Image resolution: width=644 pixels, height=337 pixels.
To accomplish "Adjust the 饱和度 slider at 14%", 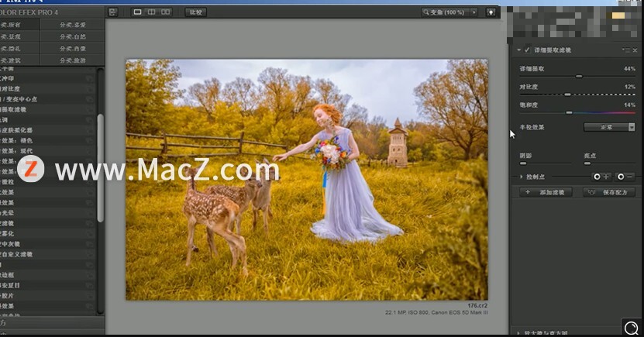I will [x=570, y=112].
